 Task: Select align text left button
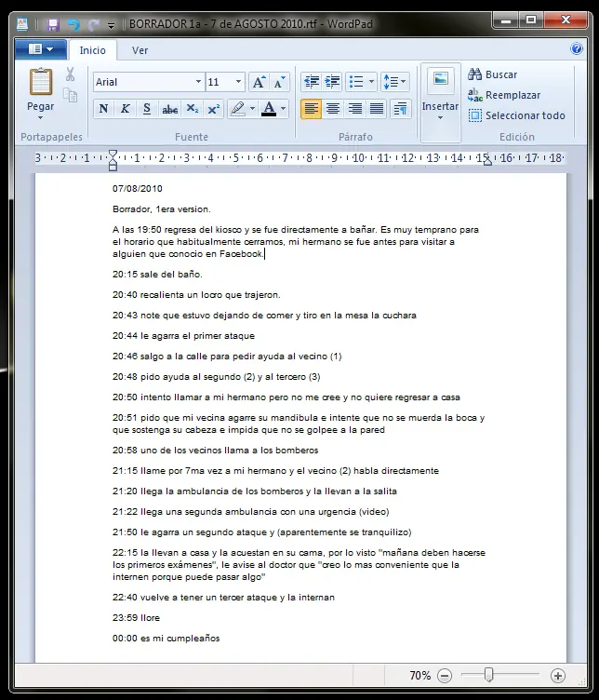(312, 109)
